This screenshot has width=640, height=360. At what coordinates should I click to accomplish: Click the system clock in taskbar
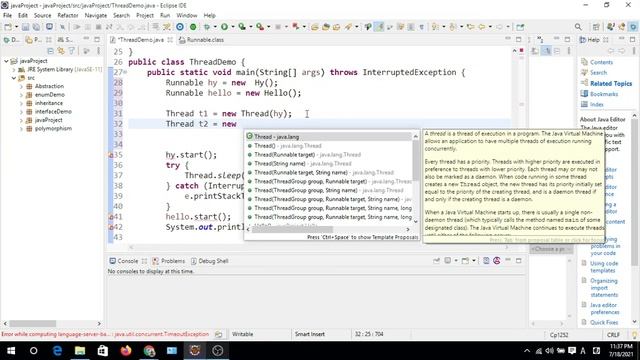(621, 351)
